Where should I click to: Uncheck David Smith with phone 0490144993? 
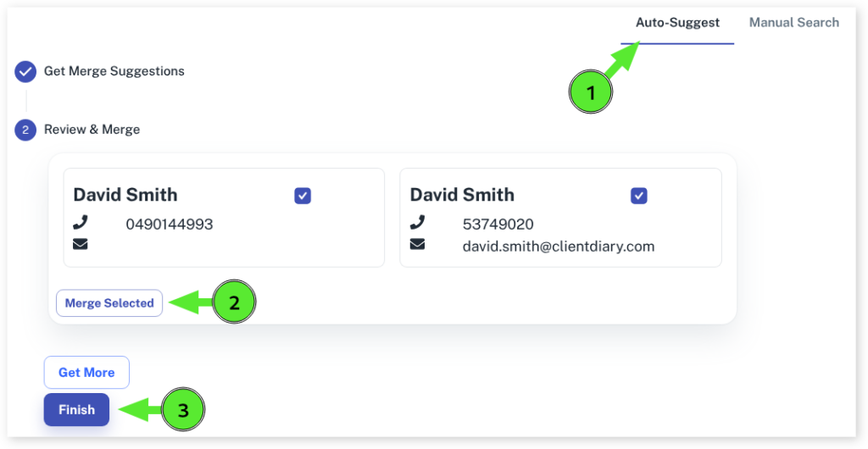[x=303, y=196]
